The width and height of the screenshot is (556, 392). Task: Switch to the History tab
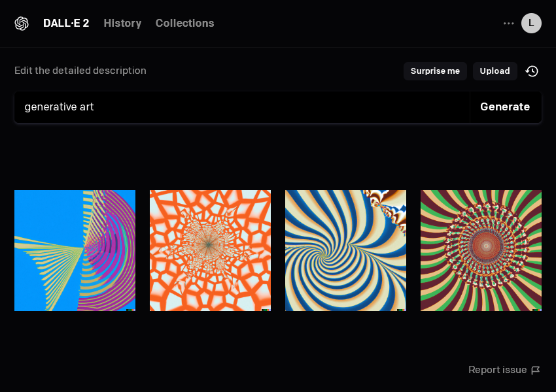point(122,24)
